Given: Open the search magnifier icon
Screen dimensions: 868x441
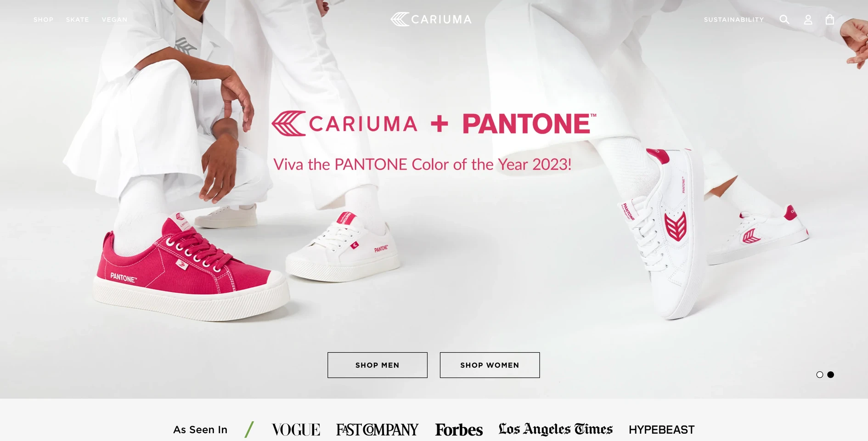Looking at the screenshot, I should click(x=784, y=19).
